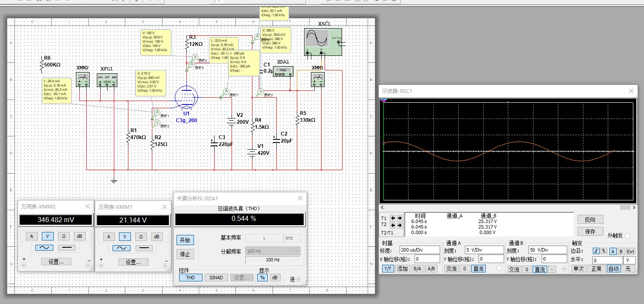Select B/A timebase display mode
This screenshot has width=644, height=304.
click(x=417, y=269)
